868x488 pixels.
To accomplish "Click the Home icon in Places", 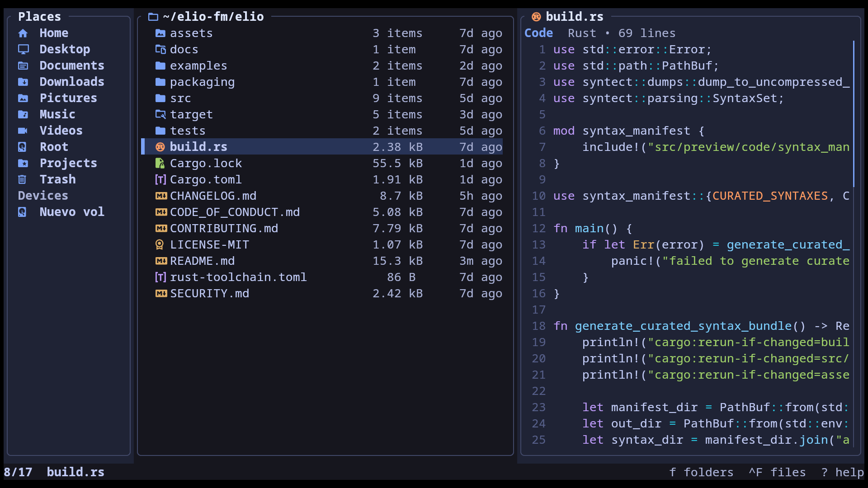I will [23, 33].
